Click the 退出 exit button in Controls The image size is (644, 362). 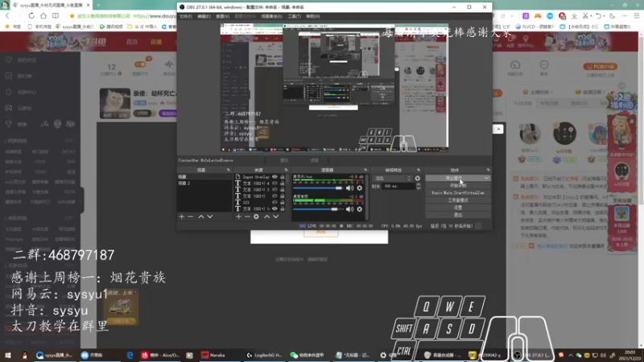(x=458, y=215)
